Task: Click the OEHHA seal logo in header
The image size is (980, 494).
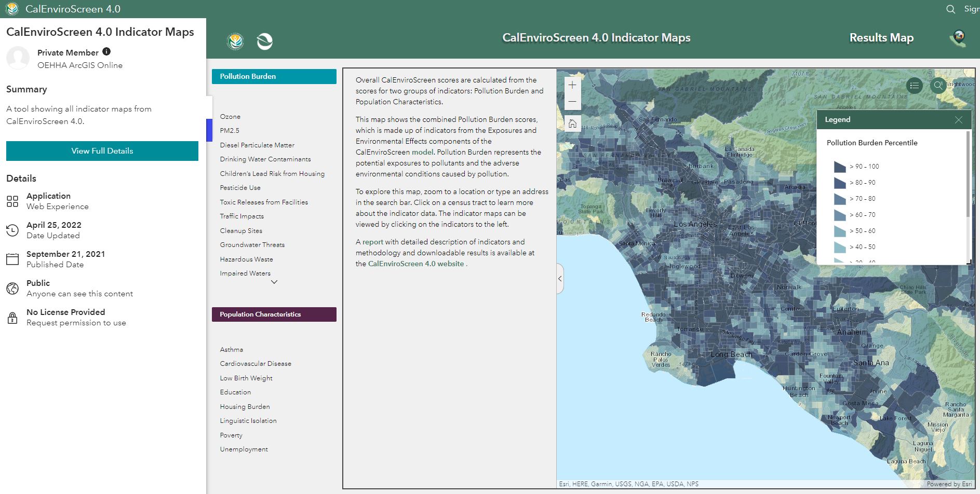Action: [236, 41]
